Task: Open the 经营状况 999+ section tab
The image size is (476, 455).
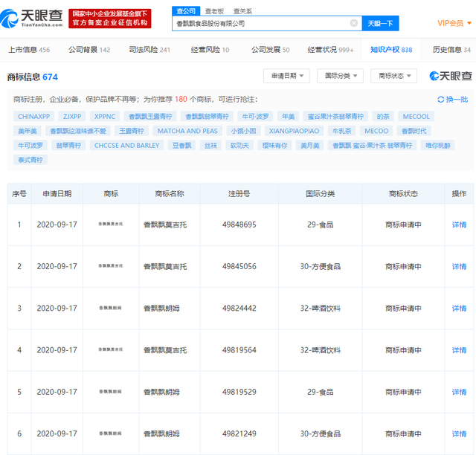Action: click(330, 50)
